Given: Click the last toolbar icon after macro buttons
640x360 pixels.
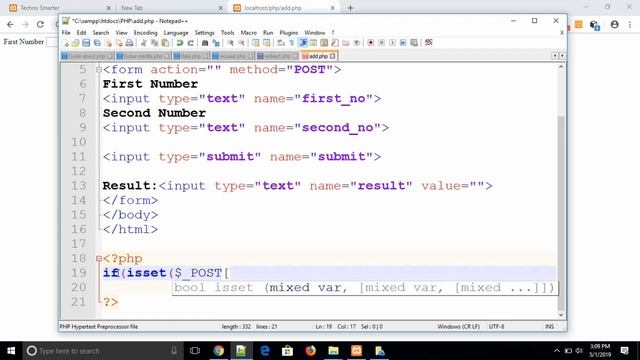Looking at the screenshot, I should pos(429,42).
